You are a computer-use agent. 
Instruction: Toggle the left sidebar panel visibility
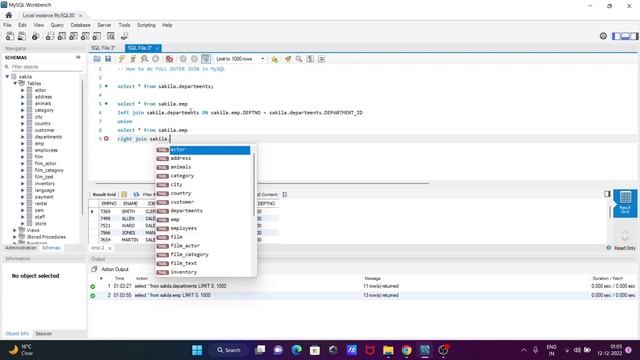616,36
